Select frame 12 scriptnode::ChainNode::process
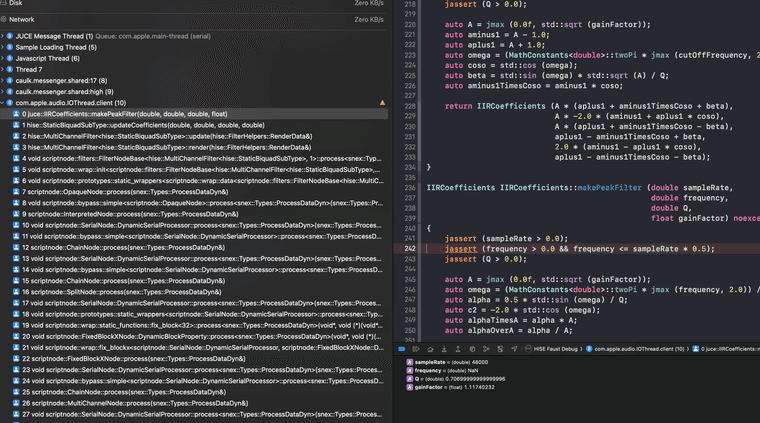 tap(194, 248)
